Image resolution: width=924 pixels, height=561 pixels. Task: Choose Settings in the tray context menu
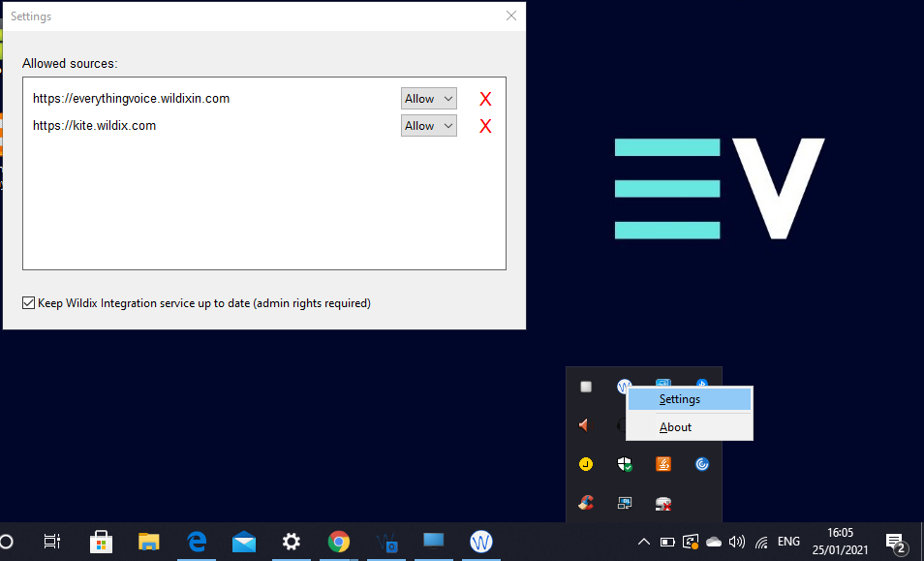pyautogui.click(x=690, y=399)
